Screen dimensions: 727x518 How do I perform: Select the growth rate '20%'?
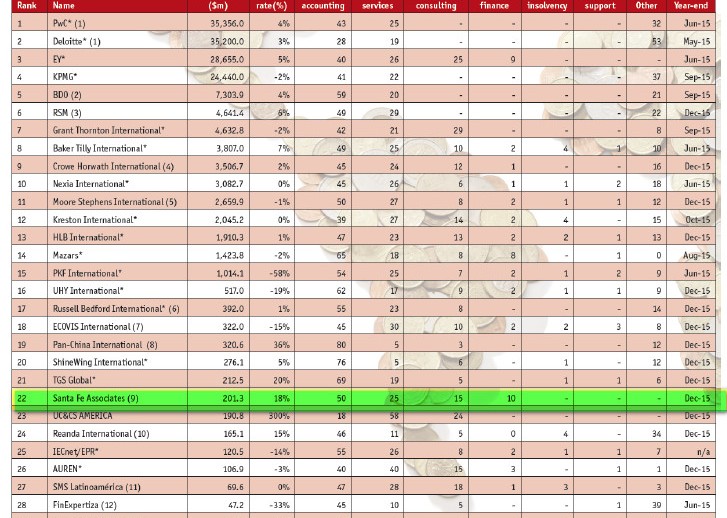282,380
